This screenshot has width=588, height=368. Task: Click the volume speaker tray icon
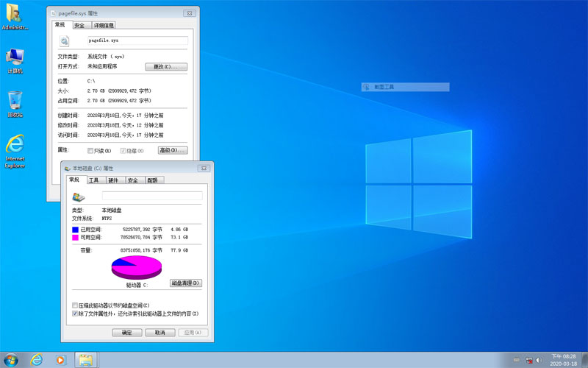pos(539,360)
